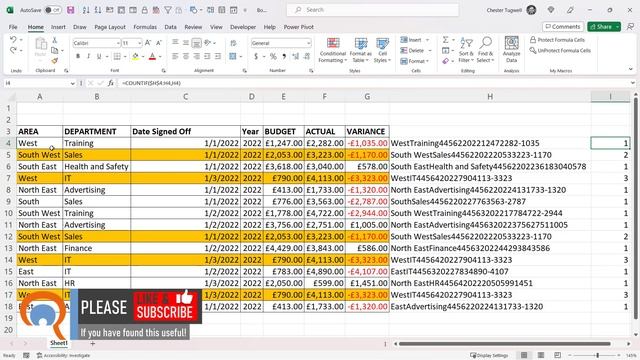Click the AutoSum sigma icon
Viewport: 640px width, 360px height.
pos(445,40)
